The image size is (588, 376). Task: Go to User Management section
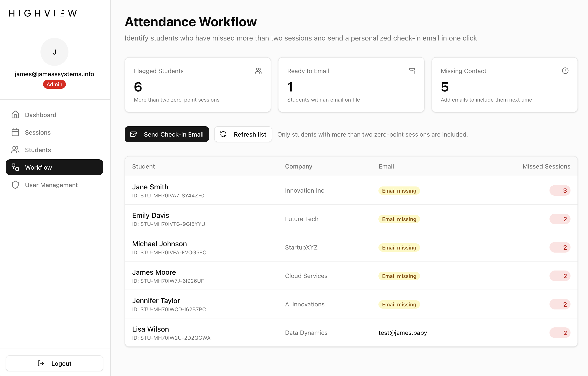[x=51, y=185]
